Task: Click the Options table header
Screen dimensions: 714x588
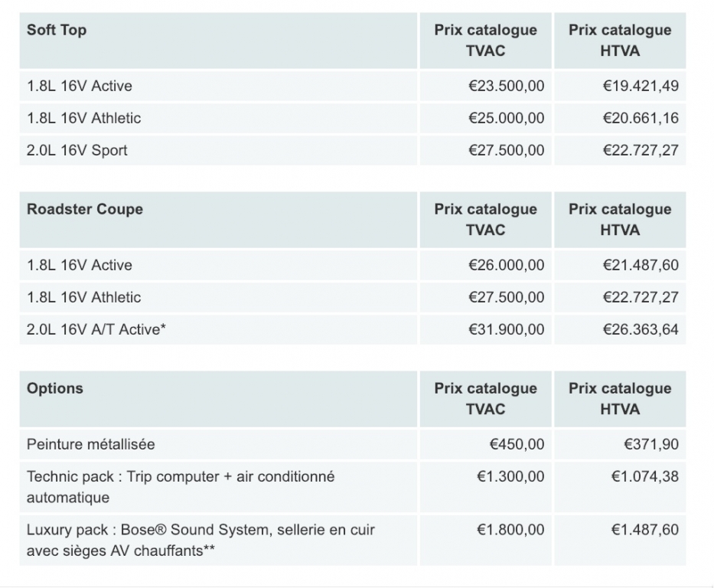Action: click(x=54, y=388)
